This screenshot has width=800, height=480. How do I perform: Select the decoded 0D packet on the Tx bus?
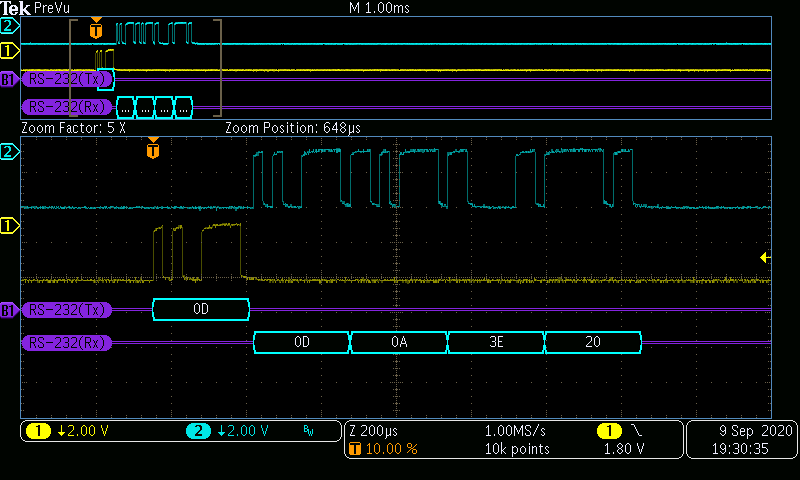(201, 310)
